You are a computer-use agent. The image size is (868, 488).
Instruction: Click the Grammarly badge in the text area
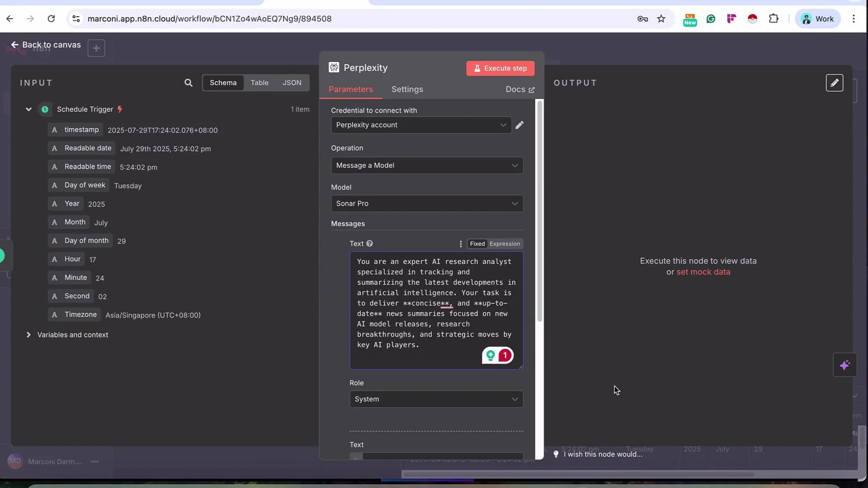491,356
